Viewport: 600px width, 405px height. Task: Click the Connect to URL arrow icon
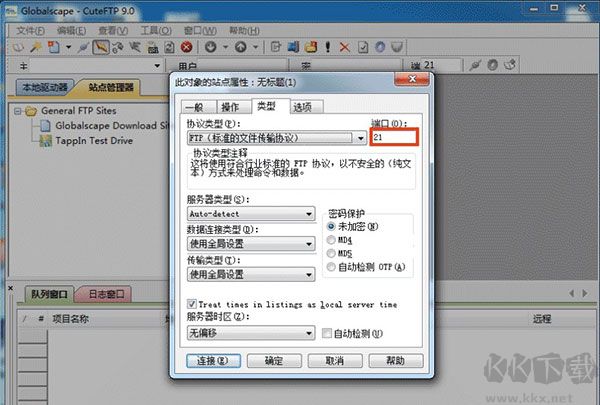135,47
